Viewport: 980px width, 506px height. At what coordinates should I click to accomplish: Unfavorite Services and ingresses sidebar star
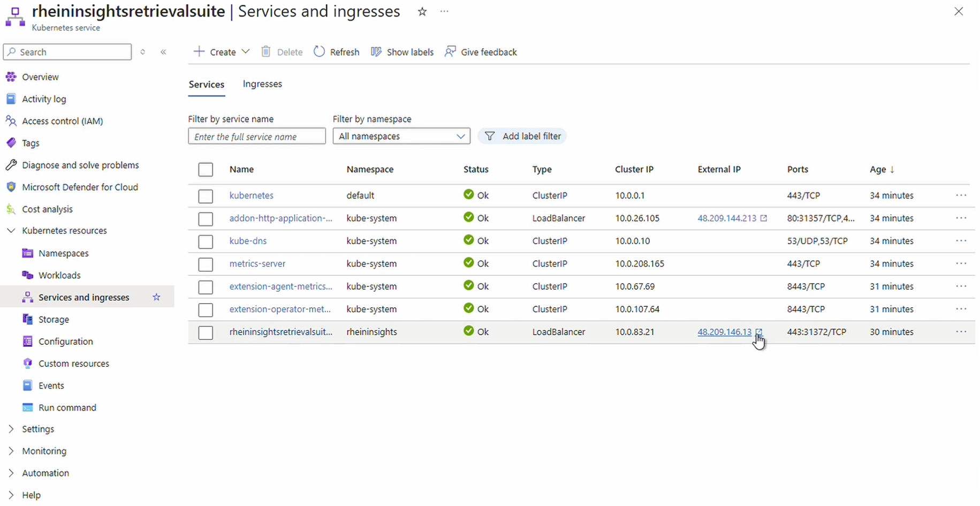(x=156, y=297)
